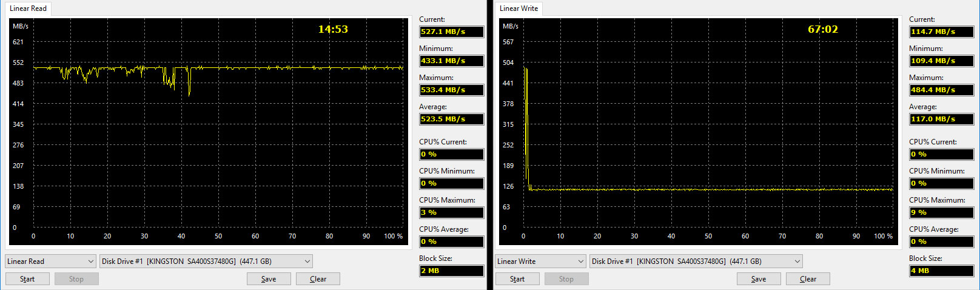
Task: Save the Linear Read results
Action: click(269, 279)
